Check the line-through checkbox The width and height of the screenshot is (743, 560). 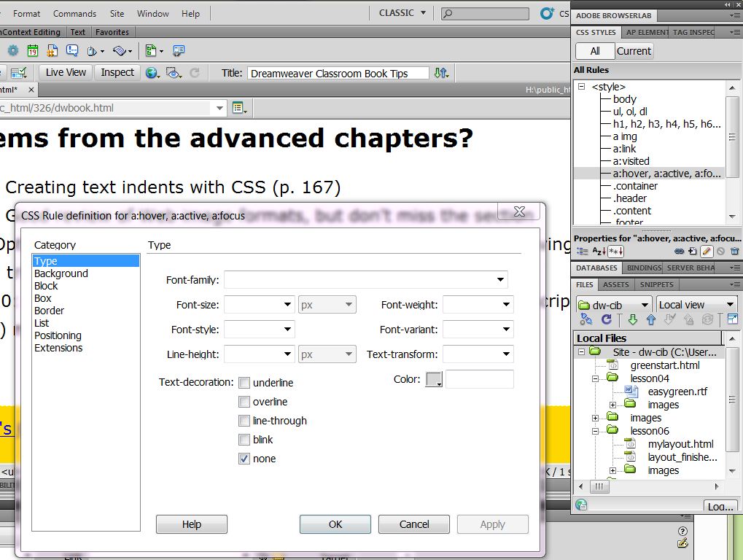point(244,421)
